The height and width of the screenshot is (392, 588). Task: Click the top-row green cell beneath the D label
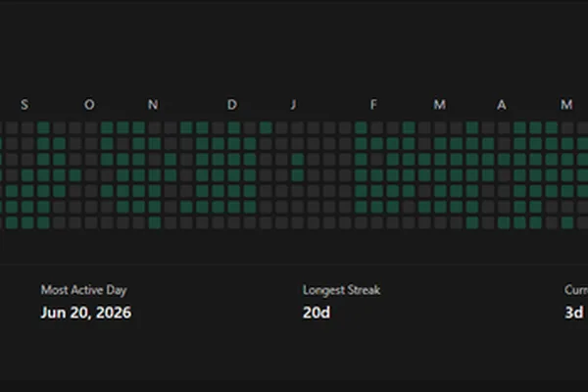(233, 127)
